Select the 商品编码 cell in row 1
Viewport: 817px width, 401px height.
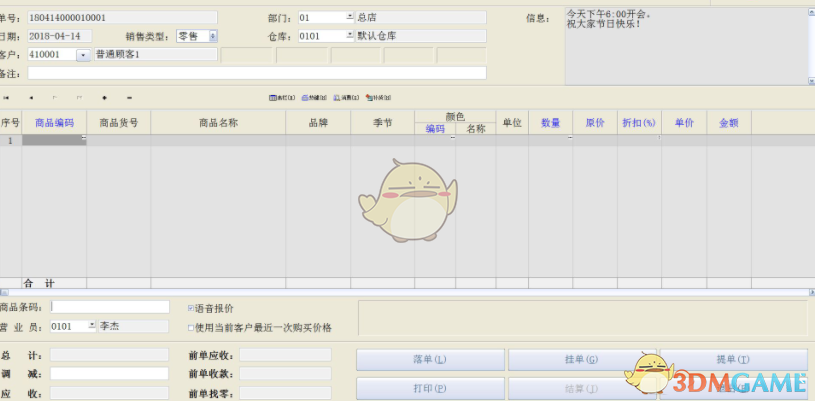tap(54, 141)
